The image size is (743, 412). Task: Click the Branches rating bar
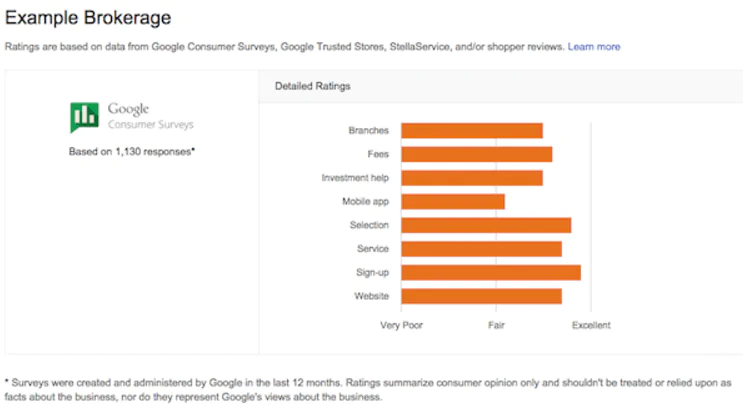(x=471, y=130)
